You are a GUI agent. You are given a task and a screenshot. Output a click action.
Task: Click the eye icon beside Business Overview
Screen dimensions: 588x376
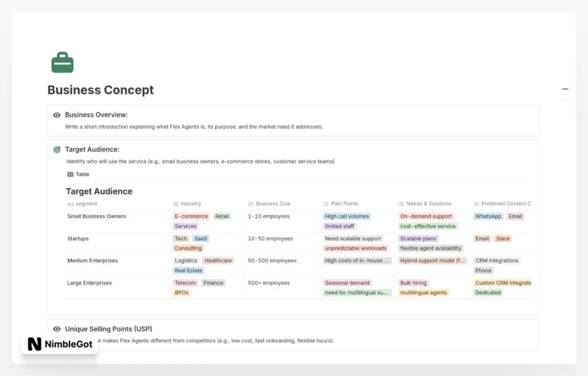(x=57, y=115)
